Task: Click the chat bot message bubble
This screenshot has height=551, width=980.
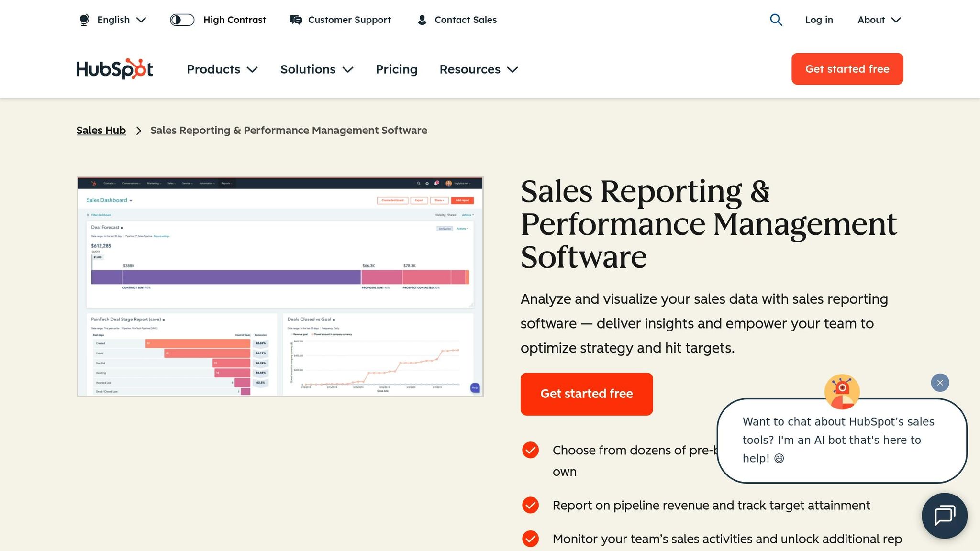Action: click(x=842, y=441)
